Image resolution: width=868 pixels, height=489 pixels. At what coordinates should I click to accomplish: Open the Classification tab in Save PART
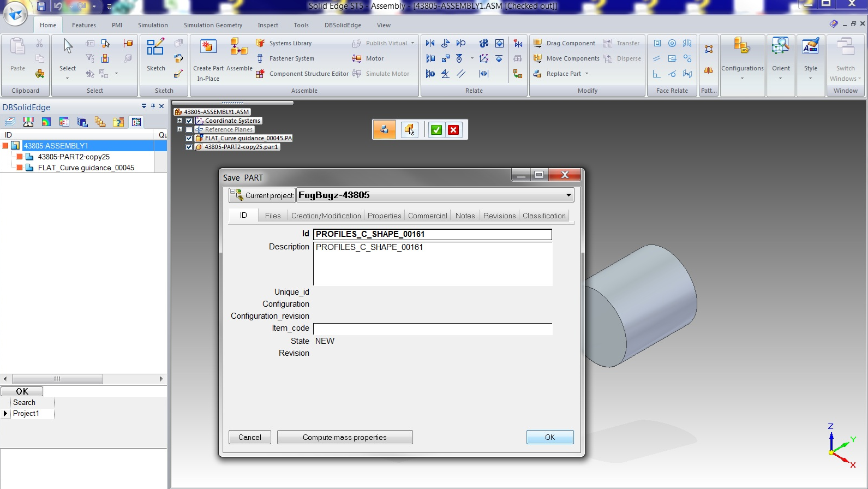click(x=544, y=216)
